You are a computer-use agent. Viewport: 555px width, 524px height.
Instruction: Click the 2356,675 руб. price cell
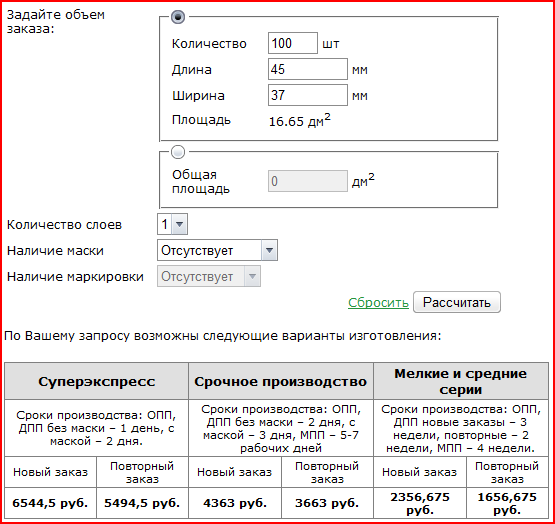tap(420, 503)
